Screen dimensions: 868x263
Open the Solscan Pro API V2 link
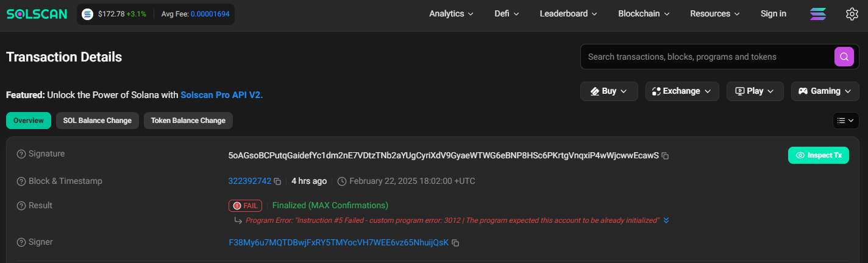point(221,95)
